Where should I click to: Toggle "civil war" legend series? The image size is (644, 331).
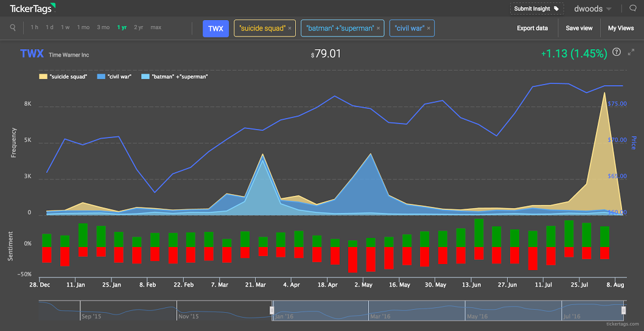114,77
